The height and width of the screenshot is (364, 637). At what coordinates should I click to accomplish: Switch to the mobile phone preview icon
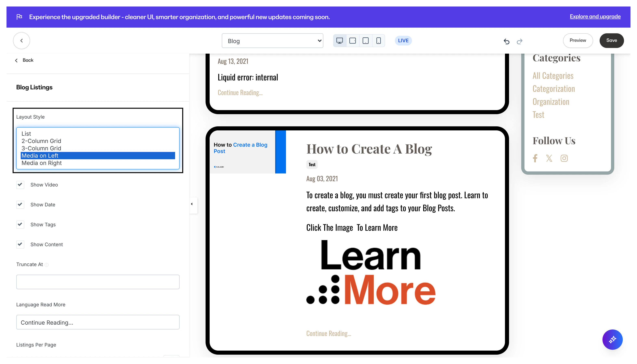(x=378, y=41)
